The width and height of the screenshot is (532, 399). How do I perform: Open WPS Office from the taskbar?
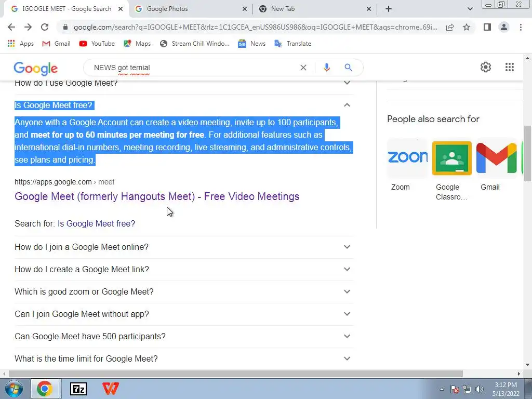click(111, 389)
